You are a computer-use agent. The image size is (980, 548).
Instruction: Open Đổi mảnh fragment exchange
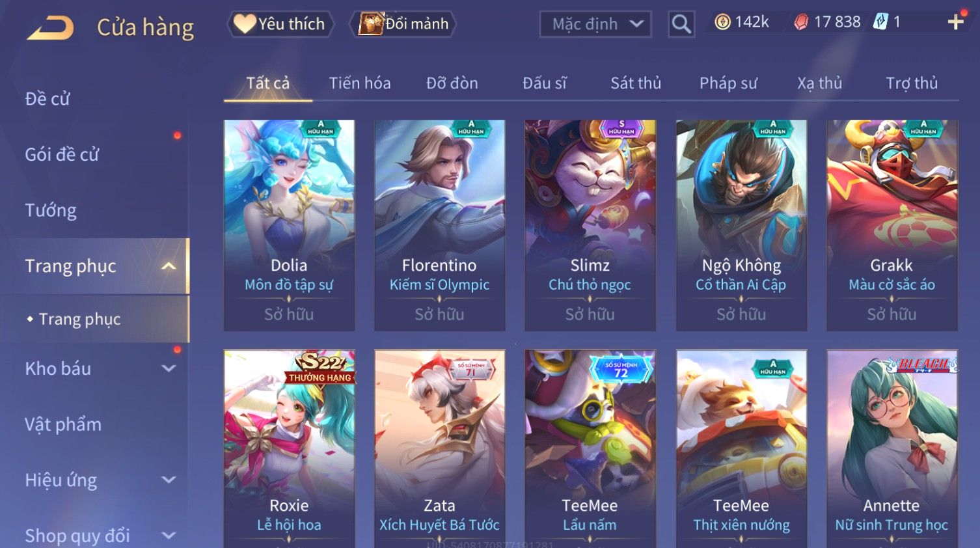click(403, 24)
